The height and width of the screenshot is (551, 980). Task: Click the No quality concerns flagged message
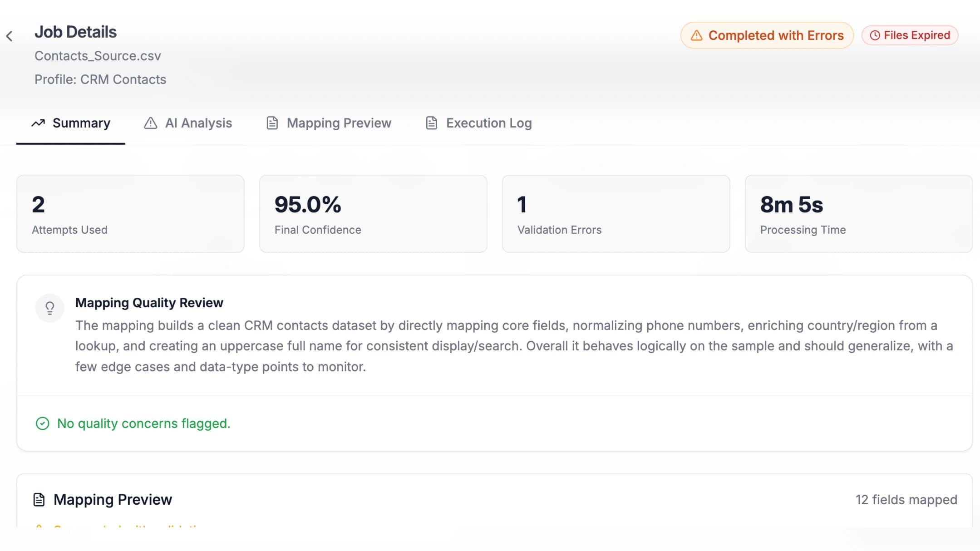click(x=144, y=423)
